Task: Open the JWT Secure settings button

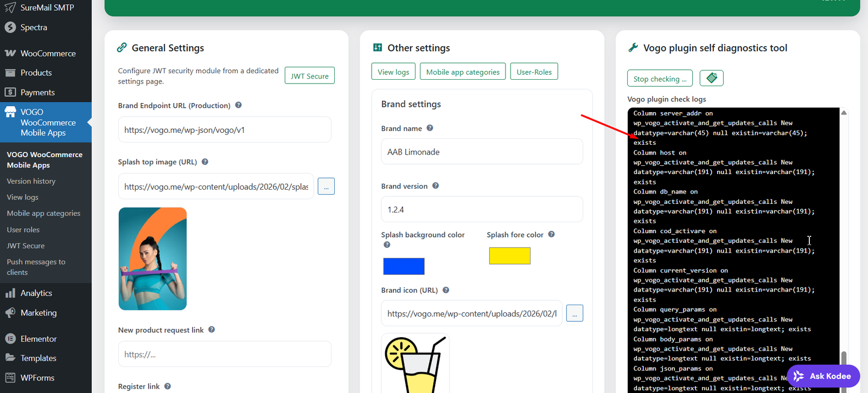Action: tap(310, 76)
